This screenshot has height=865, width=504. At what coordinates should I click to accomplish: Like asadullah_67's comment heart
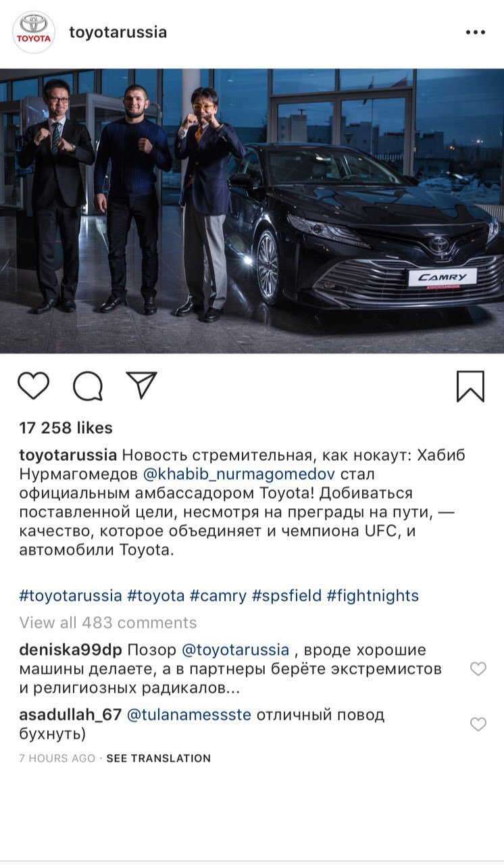[478, 724]
